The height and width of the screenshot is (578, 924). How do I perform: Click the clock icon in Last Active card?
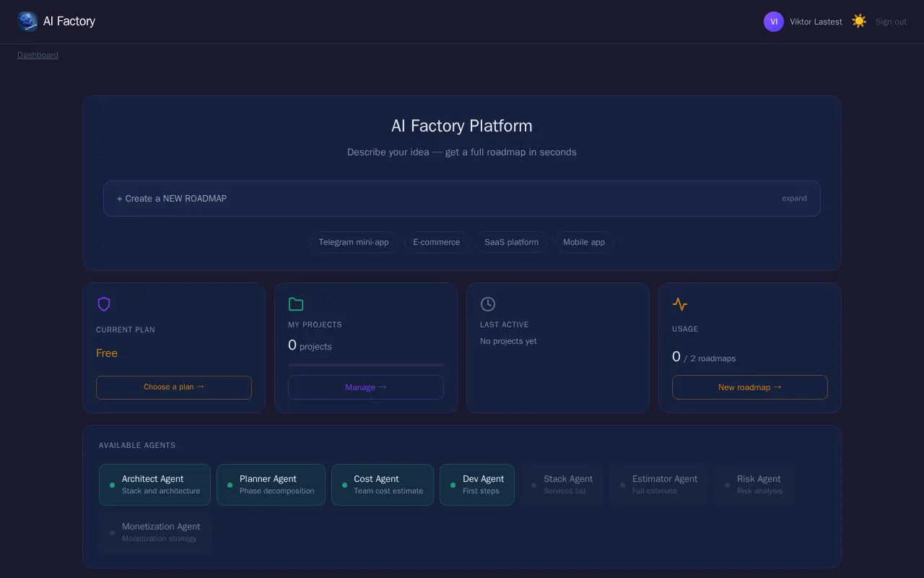tap(488, 304)
